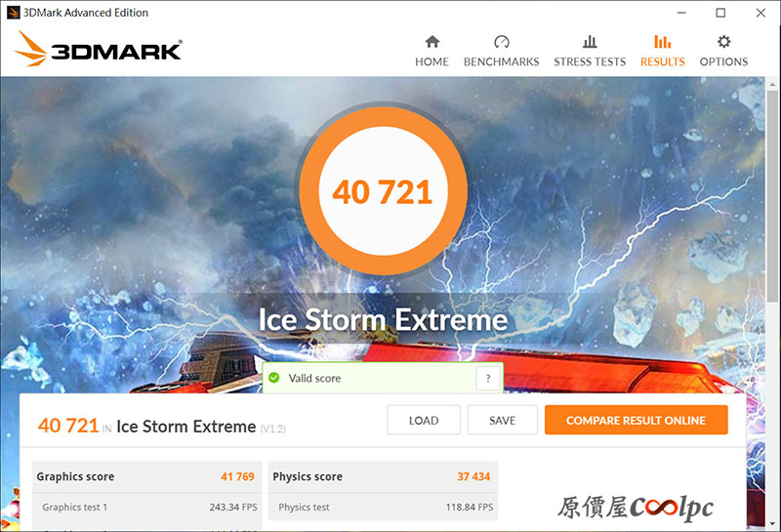The height and width of the screenshot is (532, 781).
Task: Click COMPARE RESULT ONLINE button
Action: tap(637, 420)
